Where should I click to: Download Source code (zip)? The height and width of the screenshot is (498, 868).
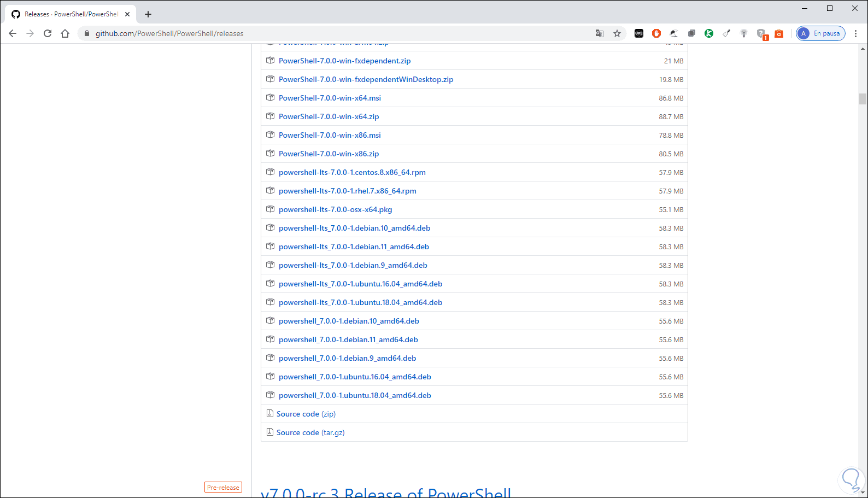[x=306, y=414]
